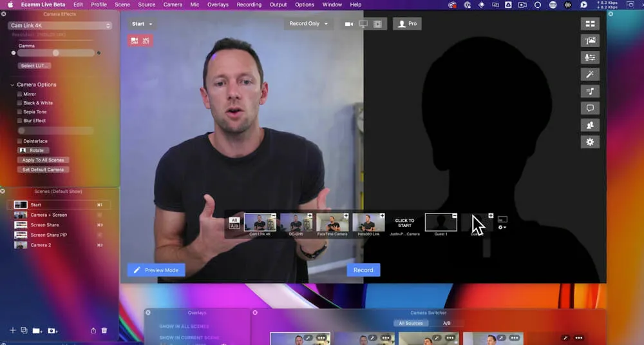644x345 pixels.
Task: Open the Sound Levels mic panel icon
Action: (590, 57)
